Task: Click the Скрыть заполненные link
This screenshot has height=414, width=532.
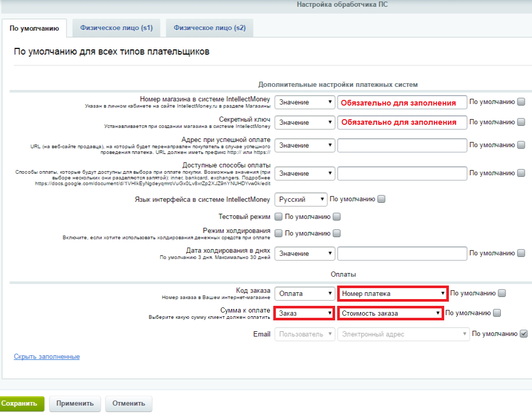Action: (47, 357)
